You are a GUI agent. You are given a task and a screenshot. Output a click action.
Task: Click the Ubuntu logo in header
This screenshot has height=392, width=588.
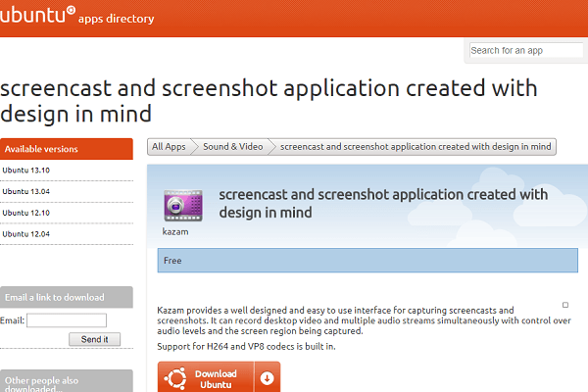pos(37,15)
